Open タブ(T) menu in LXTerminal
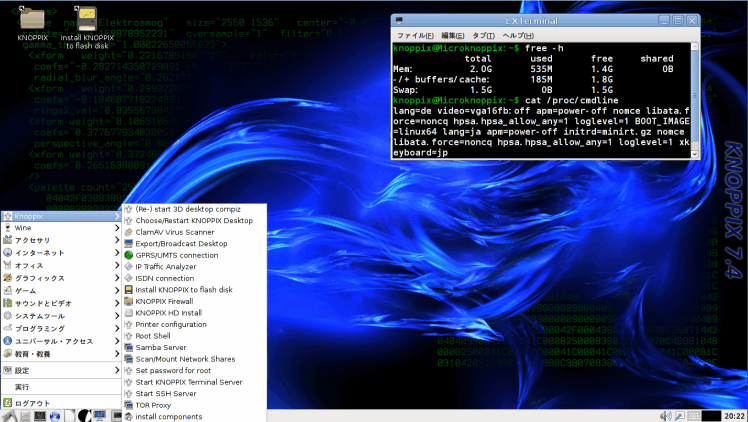The width and height of the screenshot is (748, 422). pyautogui.click(x=483, y=35)
